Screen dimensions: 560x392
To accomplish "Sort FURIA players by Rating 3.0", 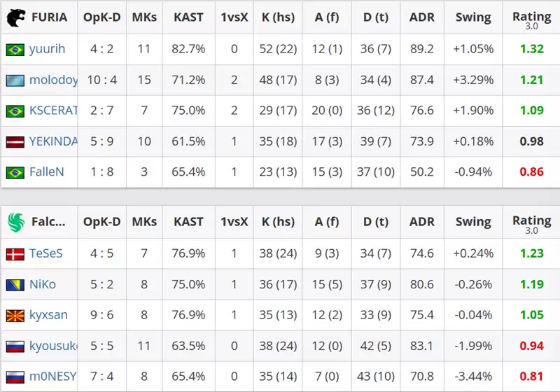I will point(531,18).
